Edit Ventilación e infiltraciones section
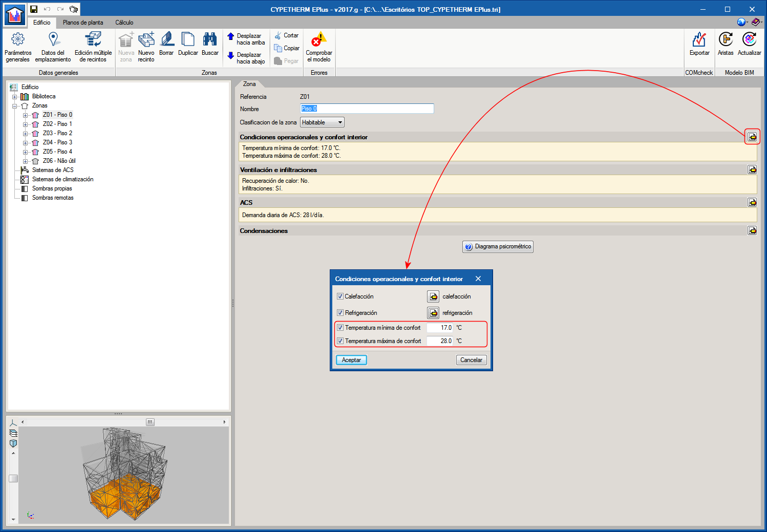767x532 pixels. point(752,169)
